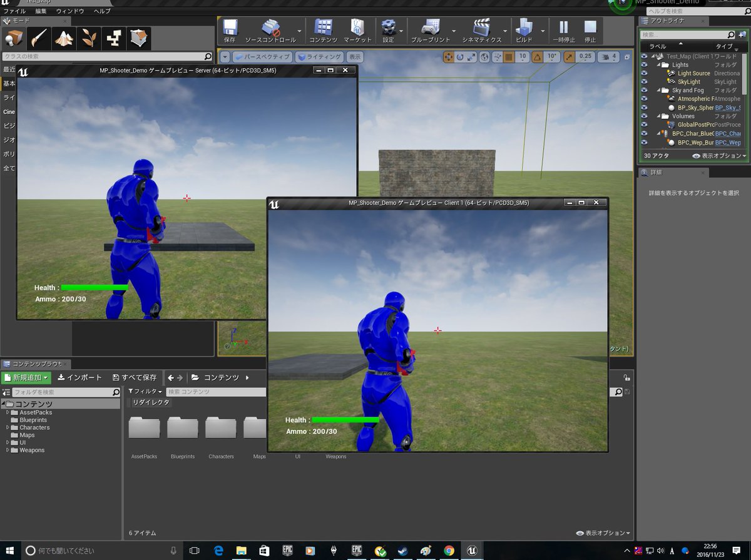Collapse the Lights folder in outliner
Image resolution: width=751 pixels, height=560 pixels.
[x=659, y=64]
